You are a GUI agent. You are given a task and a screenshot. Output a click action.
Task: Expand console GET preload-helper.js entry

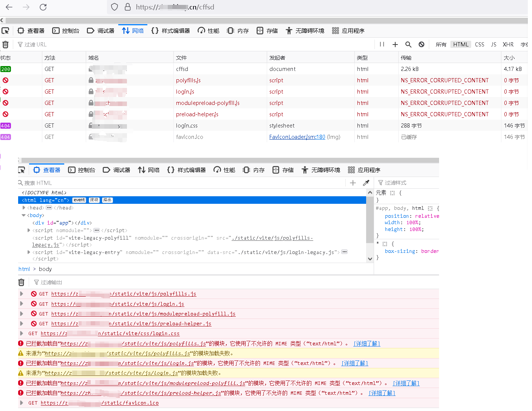click(22, 323)
